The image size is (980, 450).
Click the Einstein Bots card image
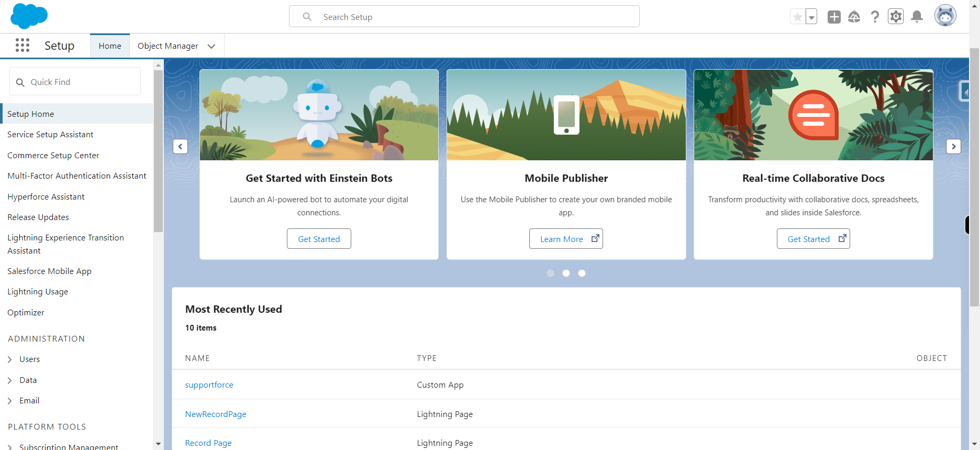coord(319,115)
